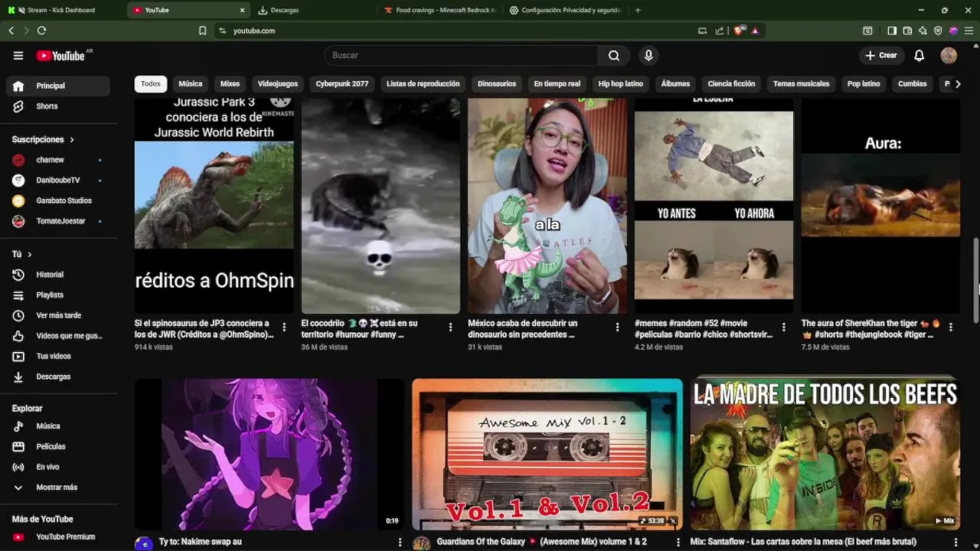
Task: Open the notifications bell
Action: point(920,55)
